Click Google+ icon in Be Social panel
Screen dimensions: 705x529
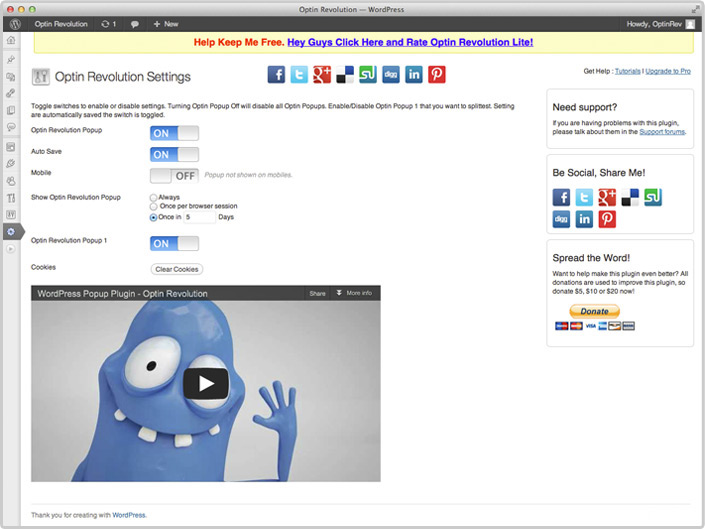(x=607, y=197)
